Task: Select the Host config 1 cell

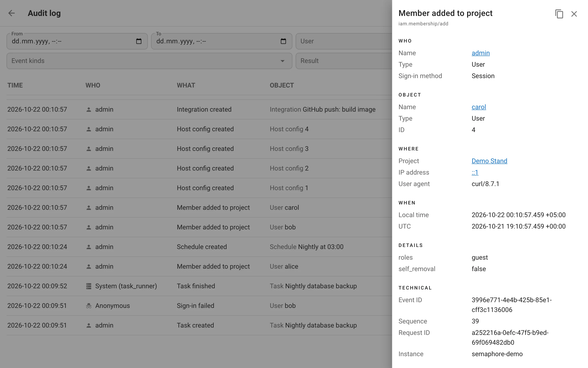Action: point(289,188)
